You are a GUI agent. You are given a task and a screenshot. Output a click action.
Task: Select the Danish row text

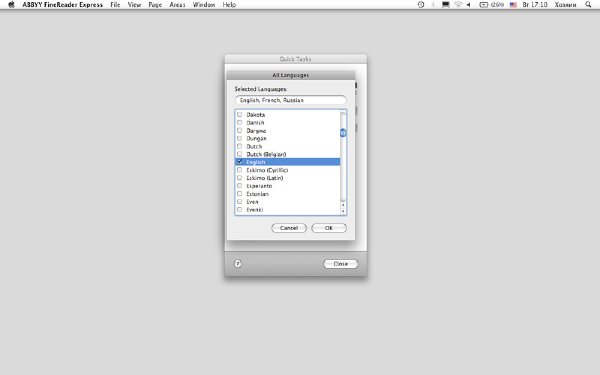click(x=255, y=123)
